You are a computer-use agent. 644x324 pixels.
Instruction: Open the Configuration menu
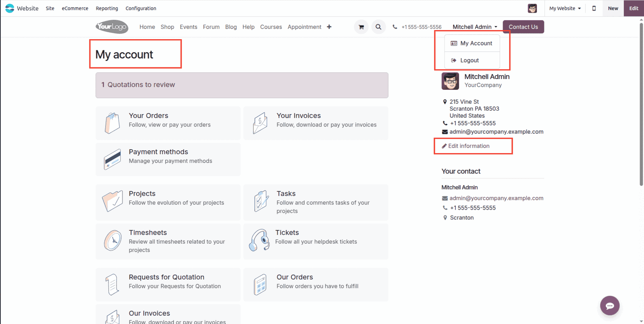pyautogui.click(x=141, y=8)
